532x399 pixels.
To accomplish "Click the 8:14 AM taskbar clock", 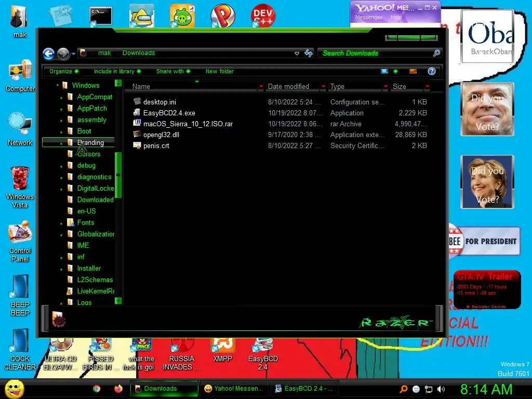I will pos(486,389).
